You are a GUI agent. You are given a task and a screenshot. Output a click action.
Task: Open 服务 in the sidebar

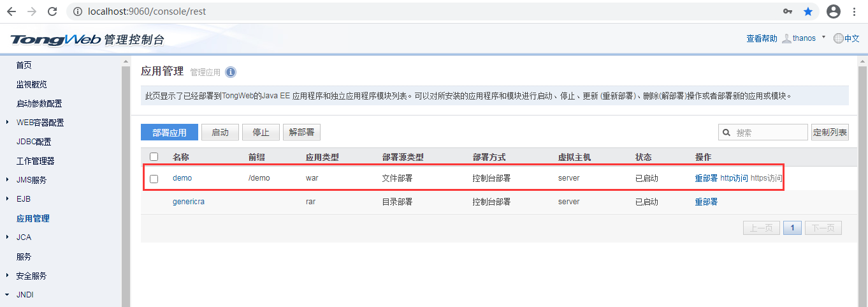pos(24,257)
